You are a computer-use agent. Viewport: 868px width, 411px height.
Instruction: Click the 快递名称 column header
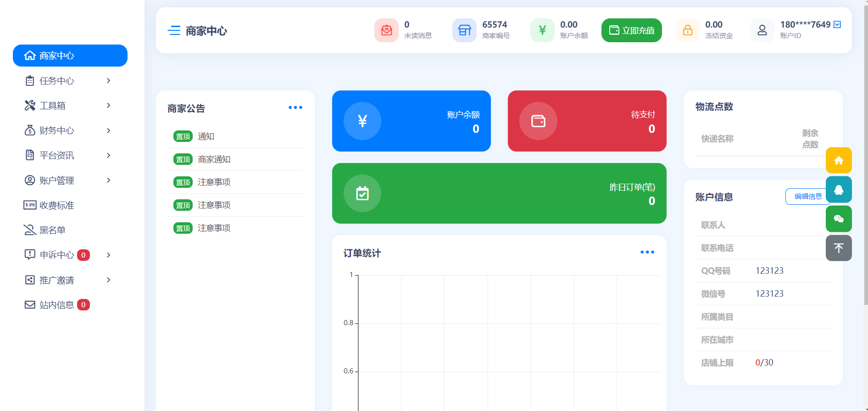(717, 139)
